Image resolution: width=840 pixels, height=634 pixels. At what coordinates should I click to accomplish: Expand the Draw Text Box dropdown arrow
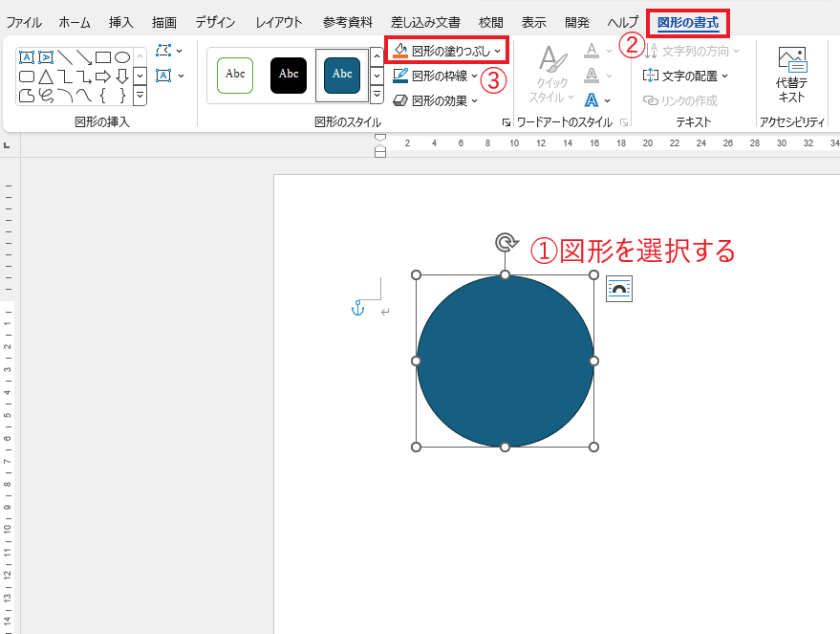click(x=181, y=76)
